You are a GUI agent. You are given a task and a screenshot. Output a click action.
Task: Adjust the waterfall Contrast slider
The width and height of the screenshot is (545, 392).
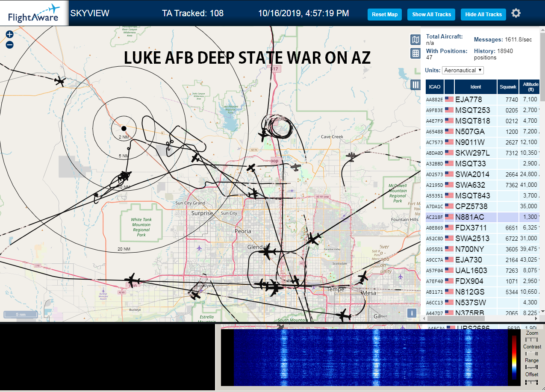531,354
